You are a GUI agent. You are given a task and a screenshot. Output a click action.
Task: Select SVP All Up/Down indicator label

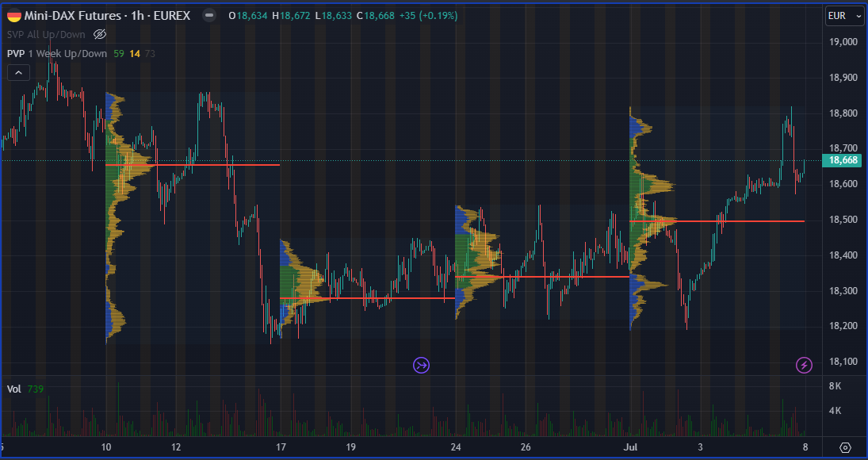tap(46, 34)
